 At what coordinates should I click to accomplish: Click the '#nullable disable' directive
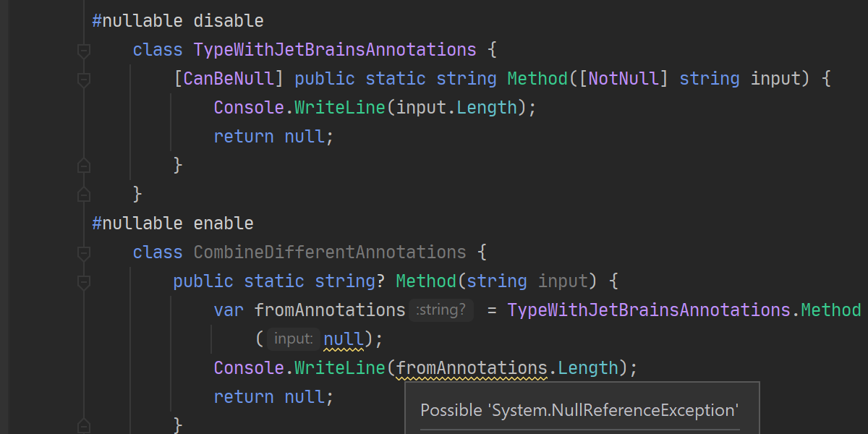(x=178, y=21)
